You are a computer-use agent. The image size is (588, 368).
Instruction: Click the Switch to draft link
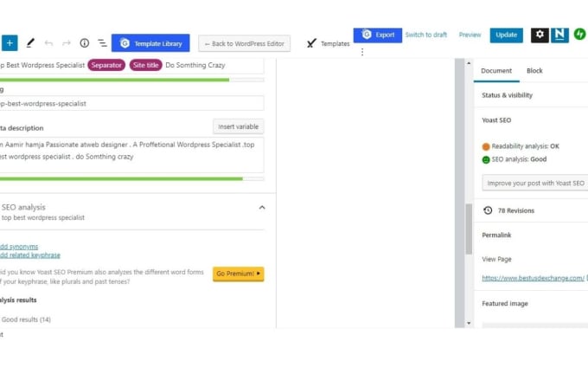(426, 35)
